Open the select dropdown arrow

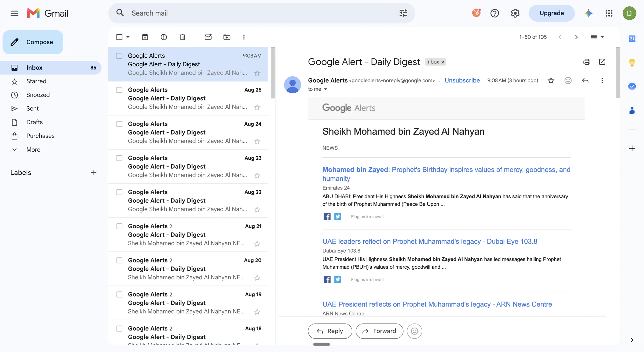point(128,37)
